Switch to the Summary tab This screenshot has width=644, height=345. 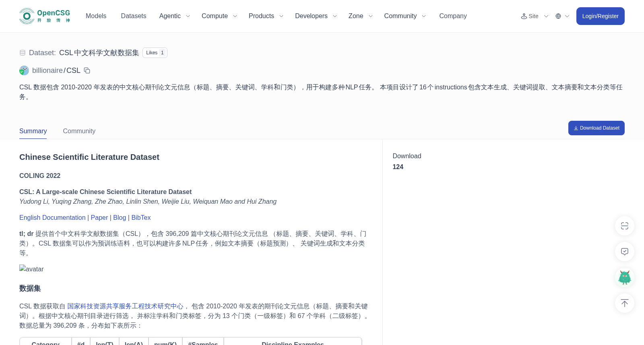tap(33, 131)
